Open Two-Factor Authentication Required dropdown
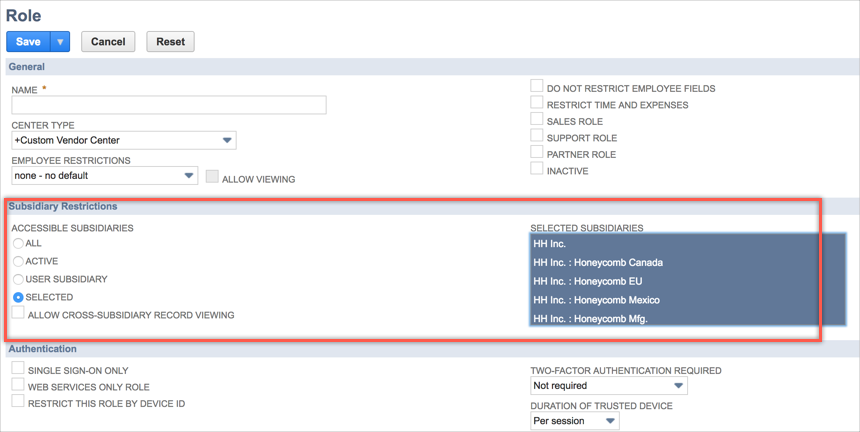 [608, 386]
